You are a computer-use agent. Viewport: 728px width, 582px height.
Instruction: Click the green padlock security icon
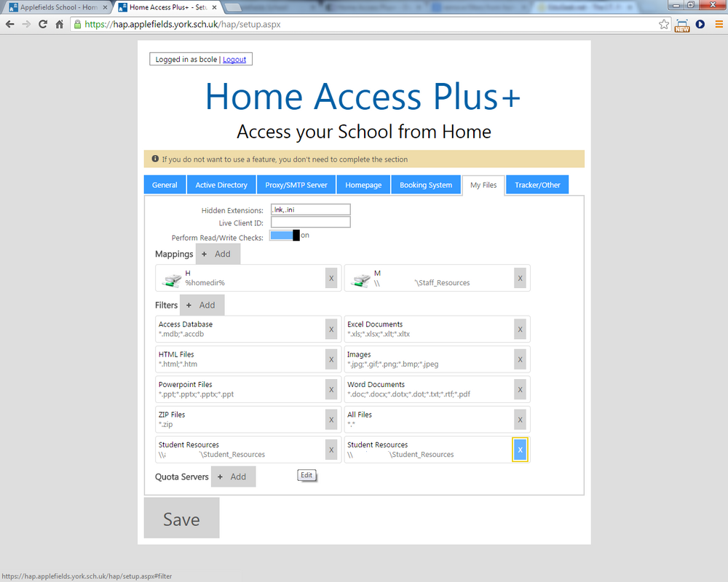pos(77,24)
